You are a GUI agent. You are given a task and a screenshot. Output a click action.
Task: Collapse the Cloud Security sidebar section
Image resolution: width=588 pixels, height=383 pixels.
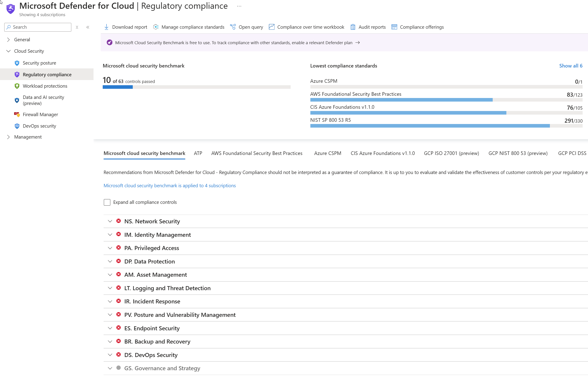(8, 51)
